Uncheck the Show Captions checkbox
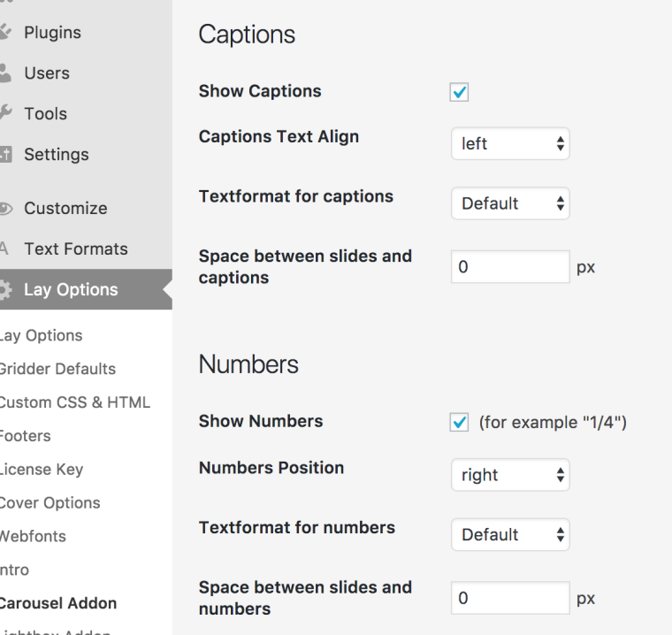Viewport: 672px width, 635px height. pos(459,92)
